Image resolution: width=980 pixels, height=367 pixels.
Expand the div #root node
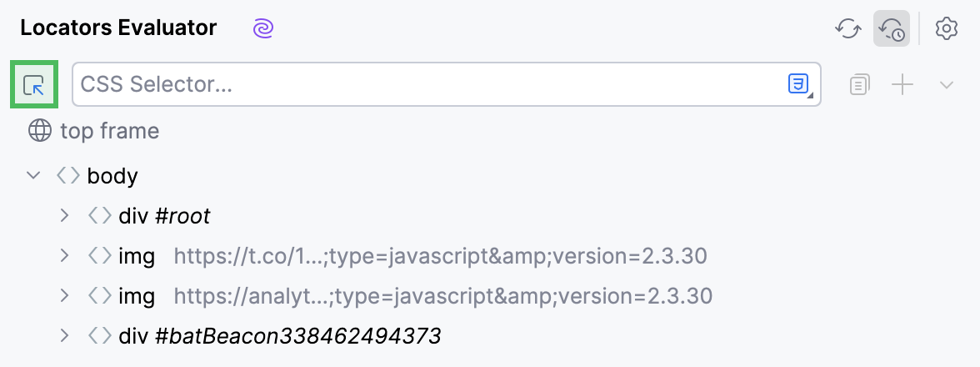pyautogui.click(x=64, y=216)
